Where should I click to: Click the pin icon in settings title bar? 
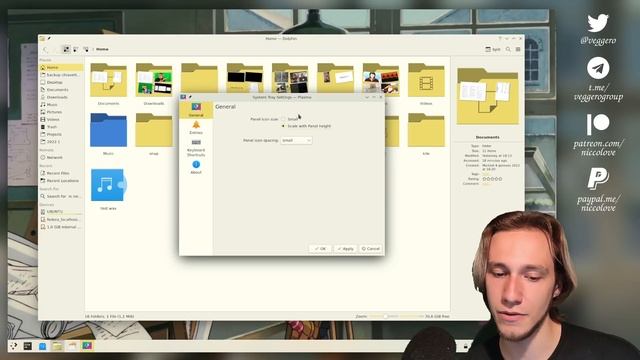pos(190,97)
